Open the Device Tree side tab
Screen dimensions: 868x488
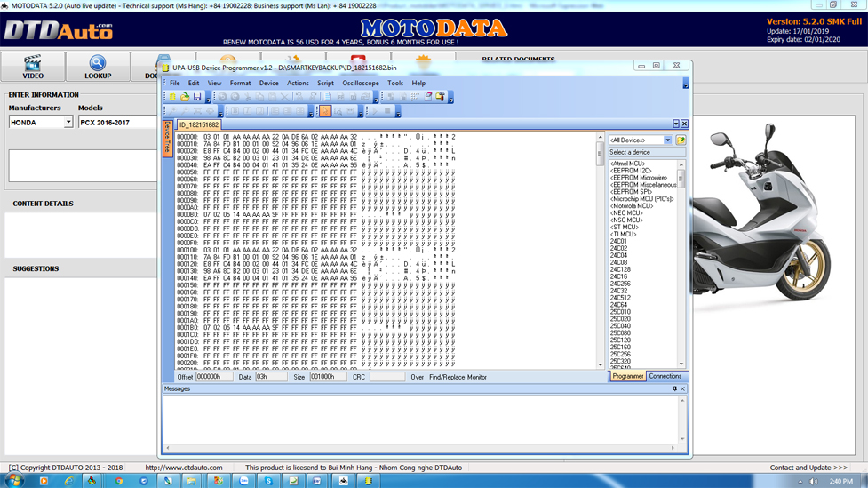coord(167,138)
